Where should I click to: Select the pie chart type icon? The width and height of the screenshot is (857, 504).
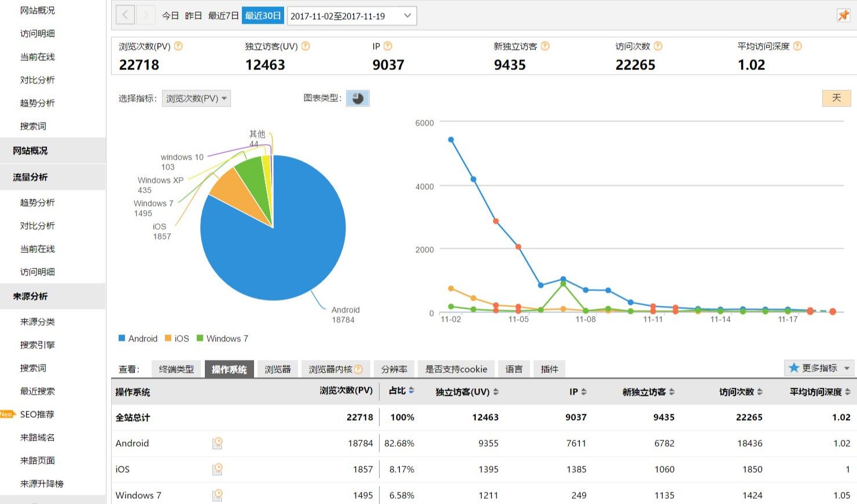click(358, 98)
